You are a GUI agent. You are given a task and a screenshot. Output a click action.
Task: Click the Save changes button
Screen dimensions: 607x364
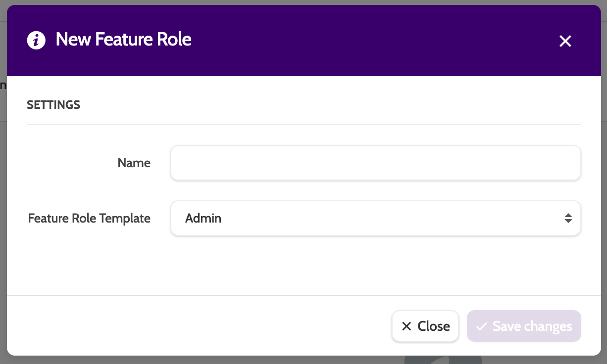pyautogui.click(x=524, y=326)
